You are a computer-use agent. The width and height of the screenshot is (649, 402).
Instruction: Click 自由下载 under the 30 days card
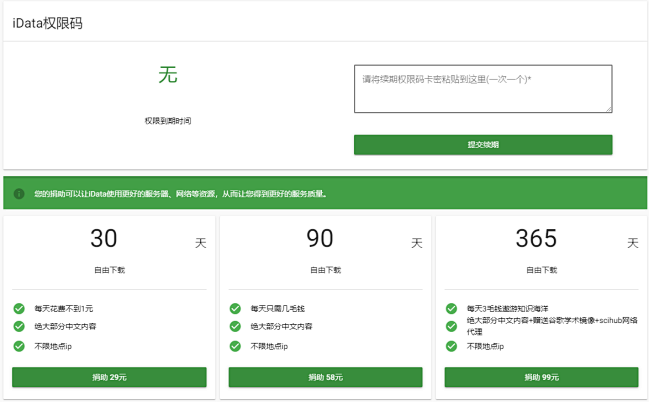pyautogui.click(x=109, y=270)
